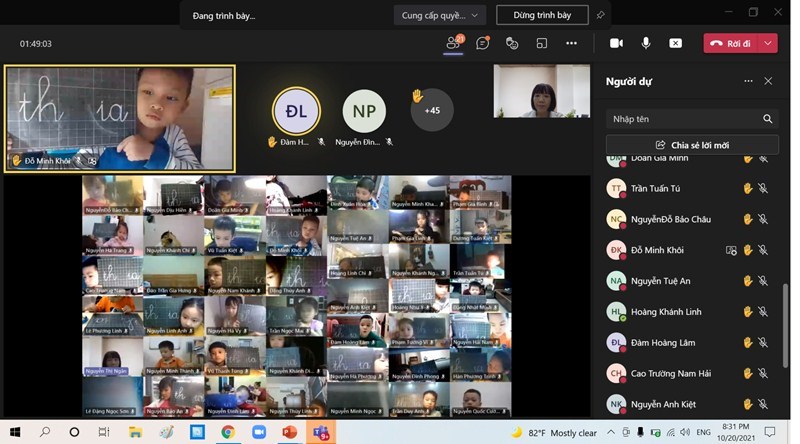Click the Chia sẻ lời mới button
This screenshot has height=444, width=800.
pyautogui.click(x=692, y=145)
